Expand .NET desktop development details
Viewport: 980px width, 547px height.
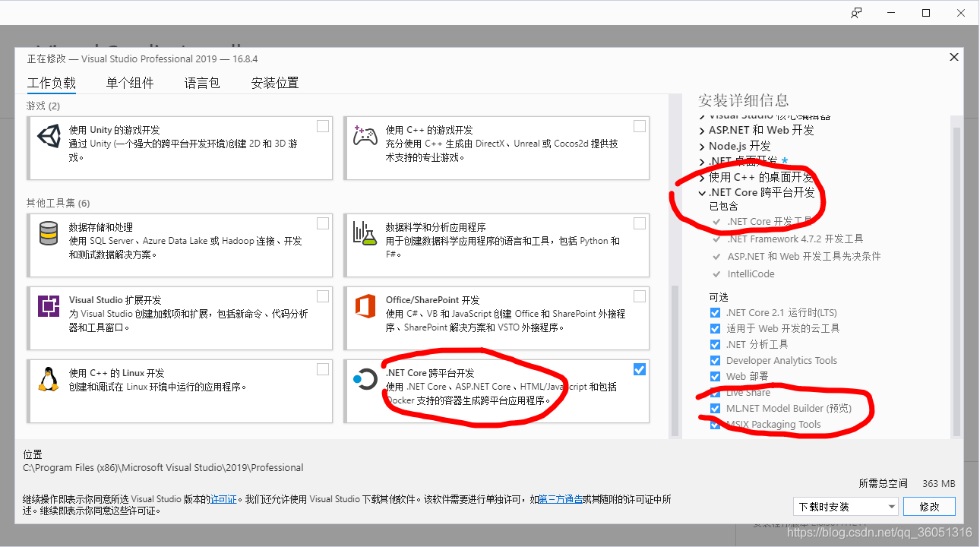(702, 162)
